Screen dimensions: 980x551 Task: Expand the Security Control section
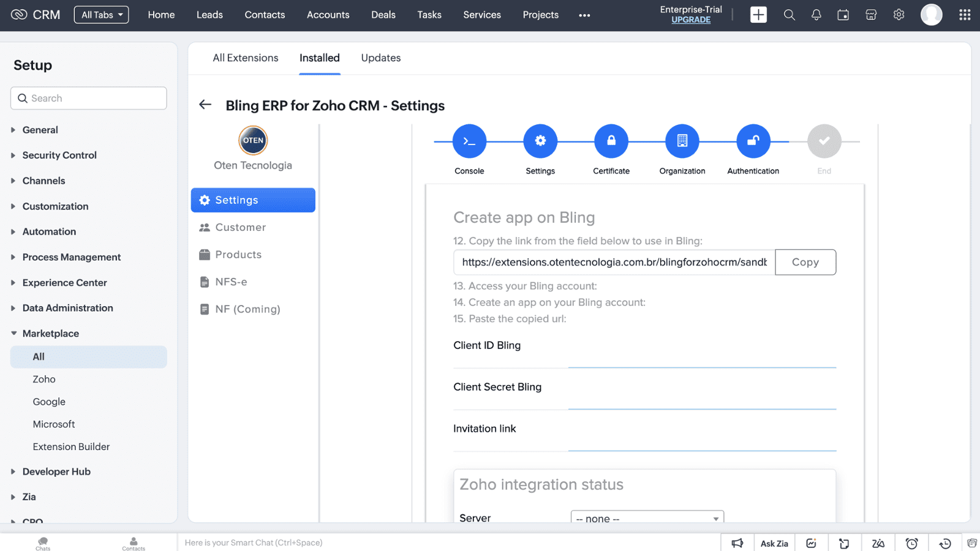click(59, 156)
